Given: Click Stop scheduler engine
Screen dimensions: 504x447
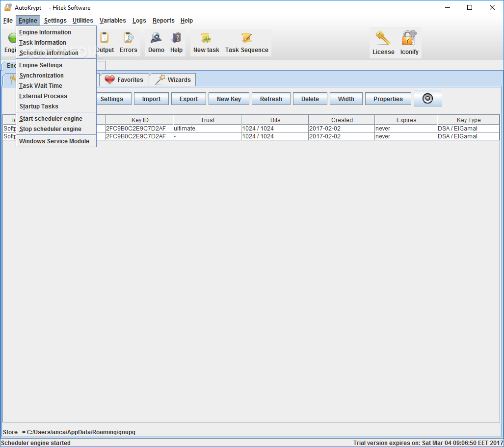Looking at the screenshot, I should tap(56, 129).
